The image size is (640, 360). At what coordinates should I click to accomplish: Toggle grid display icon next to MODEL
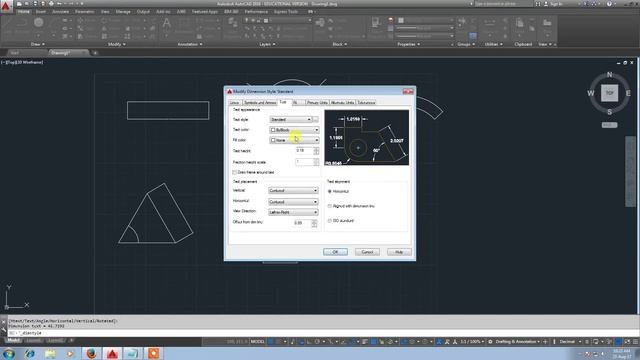coord(271,342)
